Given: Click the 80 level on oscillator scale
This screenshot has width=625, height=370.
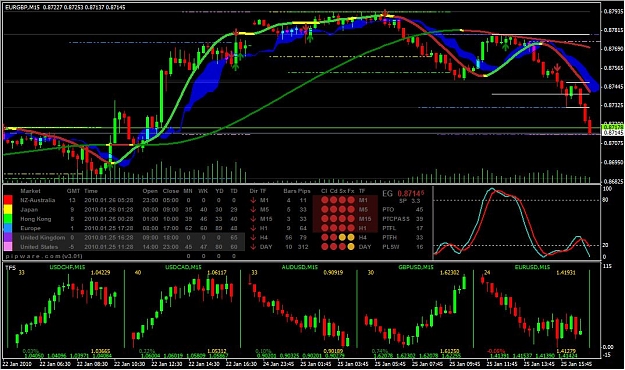Looking at the screenshot, I should tap(605, 200).
